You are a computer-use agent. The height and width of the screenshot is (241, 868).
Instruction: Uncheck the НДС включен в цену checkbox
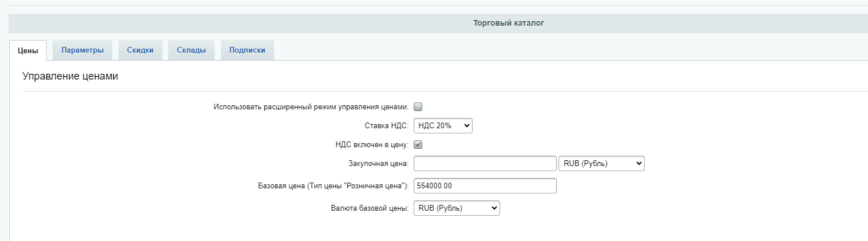pyautogui.click(x=418, y=145)
